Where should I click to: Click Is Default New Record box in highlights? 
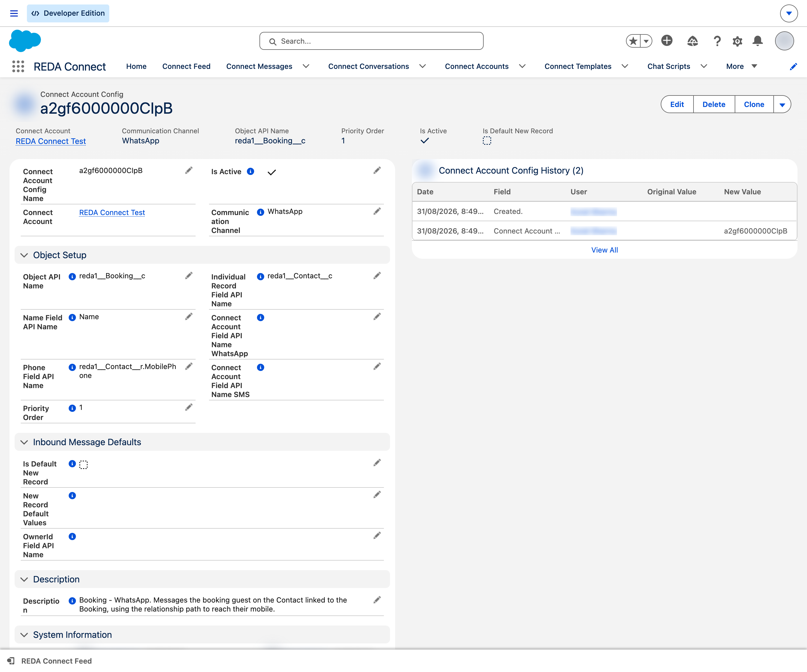point(487,141)
